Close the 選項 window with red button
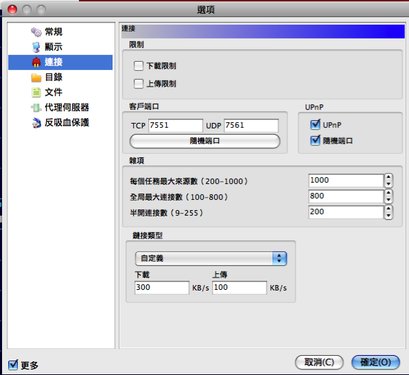Viewport: 409px width, 375px height. point(12,10)
